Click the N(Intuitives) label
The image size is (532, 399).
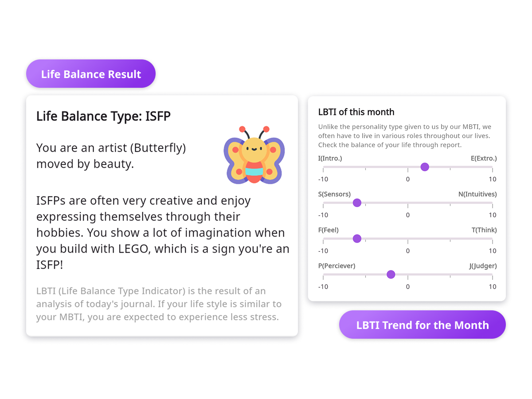pyautogui.click(x=477, y=194)
